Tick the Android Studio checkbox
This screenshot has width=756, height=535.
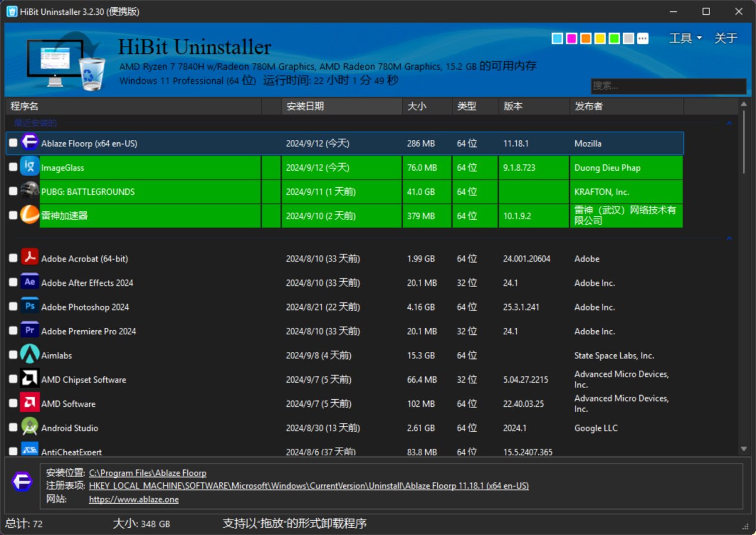click(x=13, y=428)
